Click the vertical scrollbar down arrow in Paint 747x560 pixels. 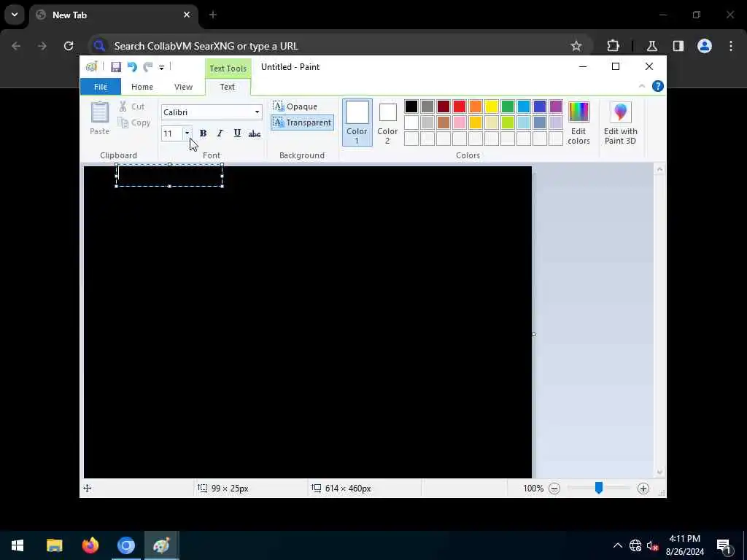click(659, 472)
